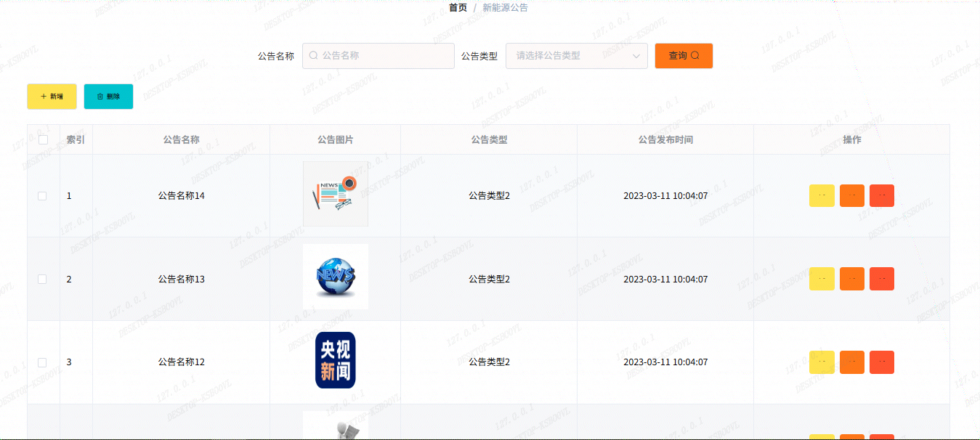
Task: Click the yellow 新增 add button
Action: tap(52, 97)
